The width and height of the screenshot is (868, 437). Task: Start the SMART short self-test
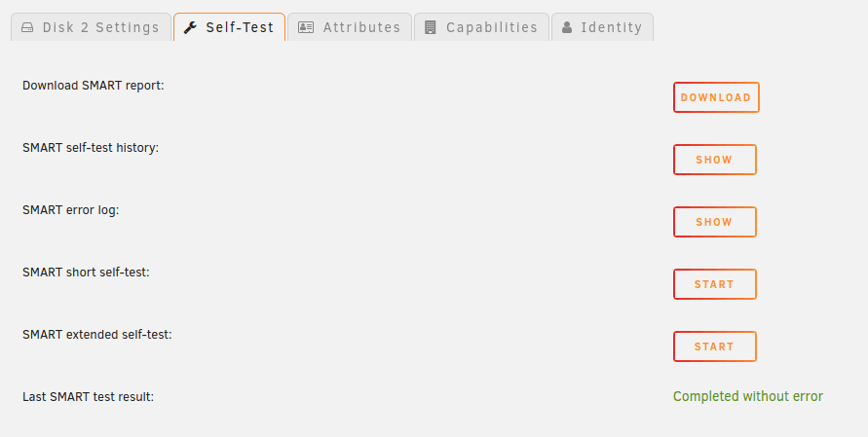pyautogui.click(x=715, y=284)
